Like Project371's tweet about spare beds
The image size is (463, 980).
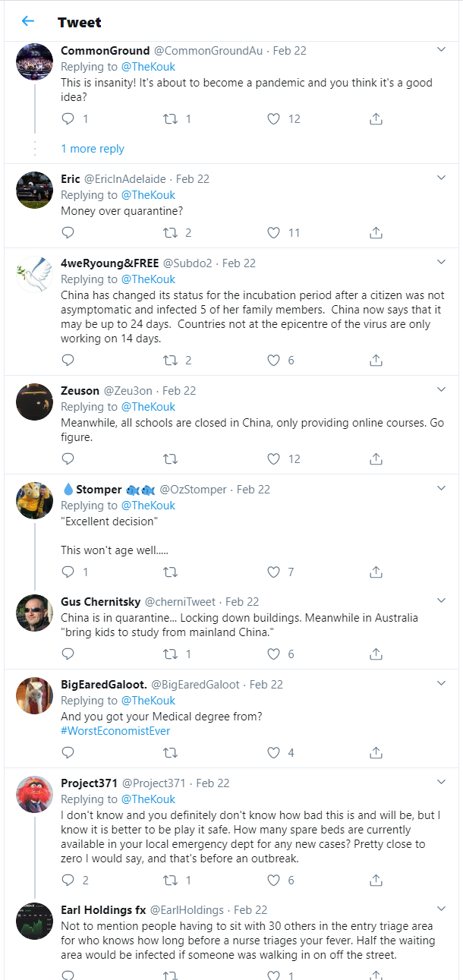coord(274,880)
